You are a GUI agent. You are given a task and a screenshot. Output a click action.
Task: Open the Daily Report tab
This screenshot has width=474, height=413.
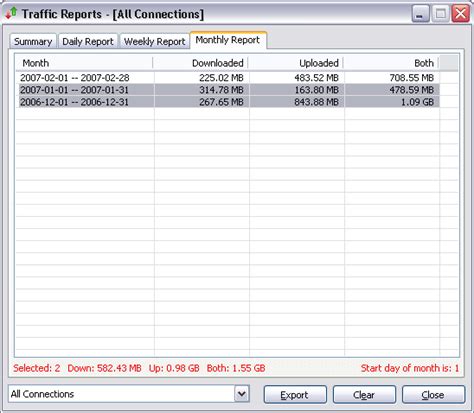(88, 41)
